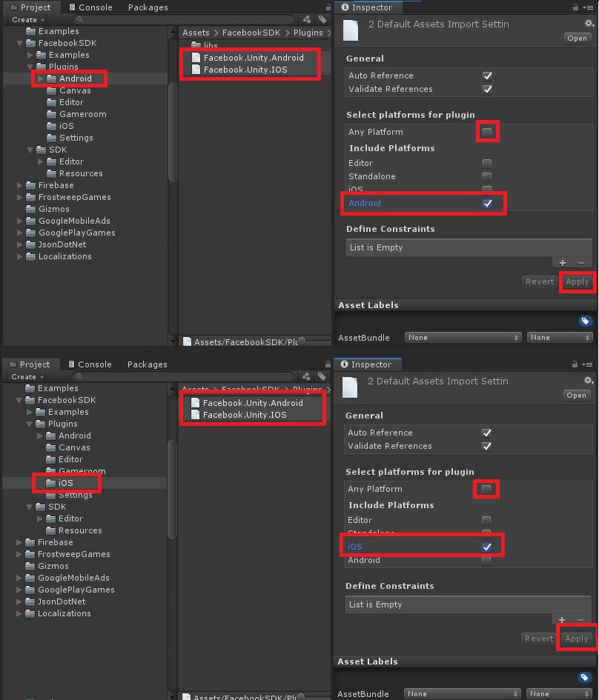Expand the GoogleMobileAds folder in upper project tree
Screen dimensions: 599x700
click(20, 221)
